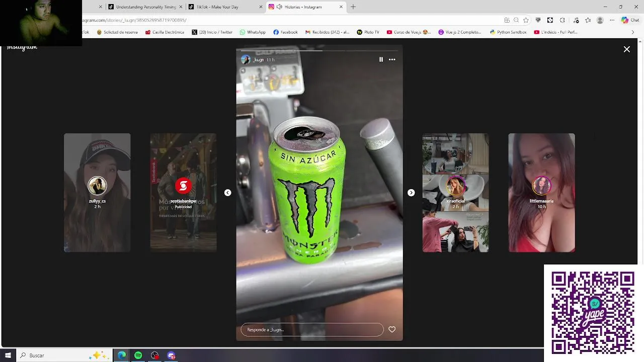The width and height of the screenshot is (644, 362).
Task: Open the WhatsApp bookmark
Action: [x=253, y=32]
